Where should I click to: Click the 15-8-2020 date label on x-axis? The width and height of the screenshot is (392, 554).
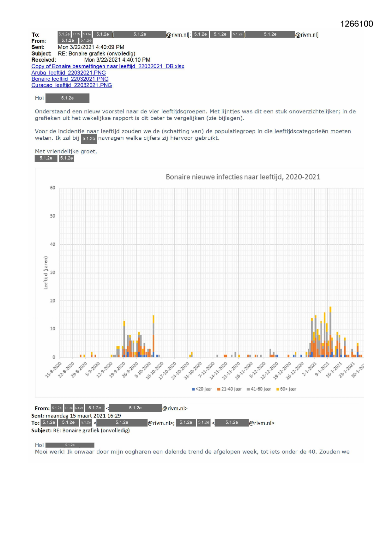point(54,370)
